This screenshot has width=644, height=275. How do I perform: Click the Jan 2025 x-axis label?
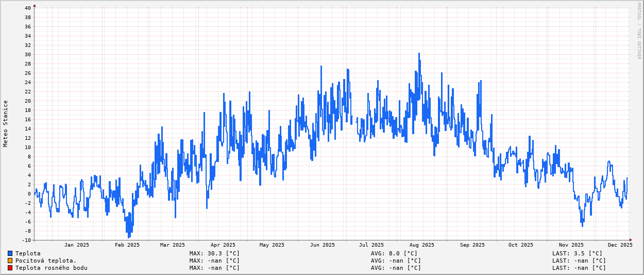pyautogui.click(x=77, y=245)
